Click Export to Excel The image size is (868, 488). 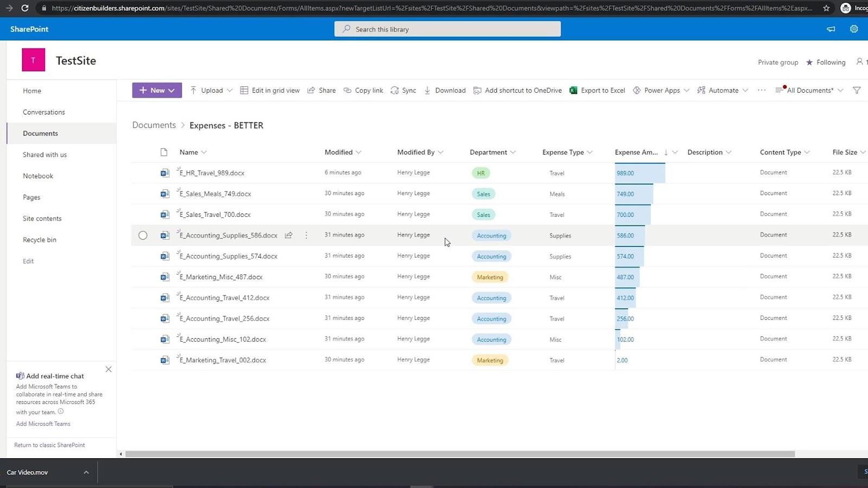click(597, 91)
